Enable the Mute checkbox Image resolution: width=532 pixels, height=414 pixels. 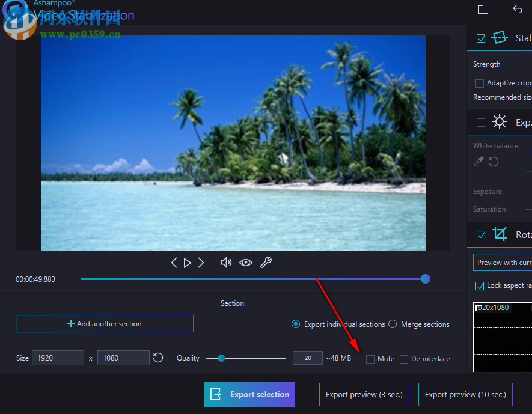click(370, 359)
